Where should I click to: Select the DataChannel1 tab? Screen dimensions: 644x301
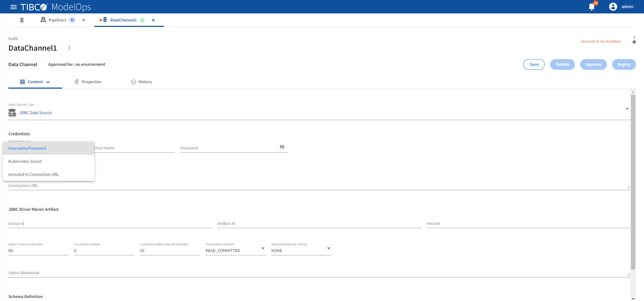[x=123, y=20]
